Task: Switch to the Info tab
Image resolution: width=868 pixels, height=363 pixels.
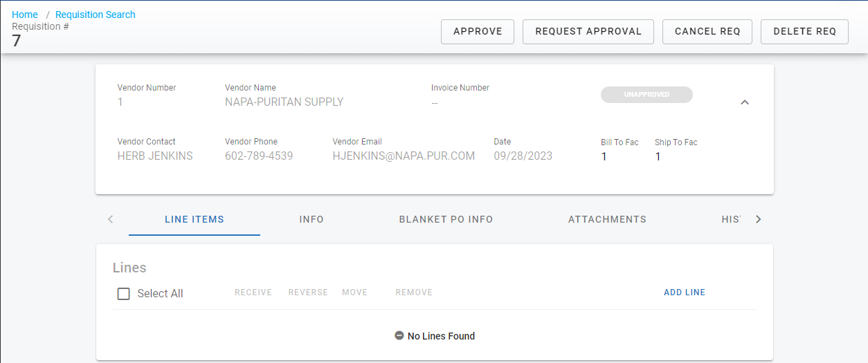Action: point(311,219)
